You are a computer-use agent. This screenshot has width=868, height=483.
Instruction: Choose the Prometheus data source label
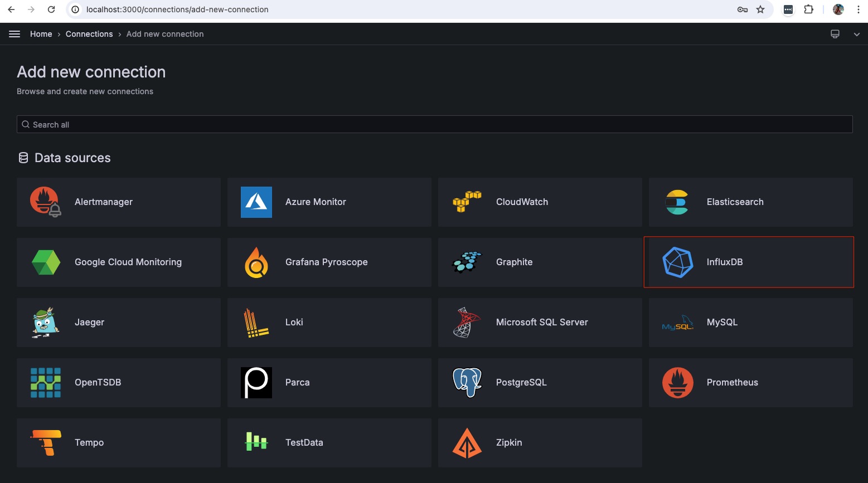[733, 383]
